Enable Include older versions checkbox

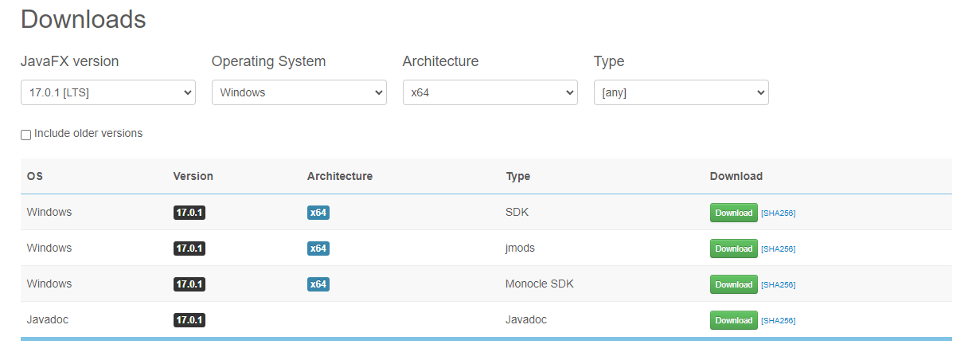click(25, 135)
